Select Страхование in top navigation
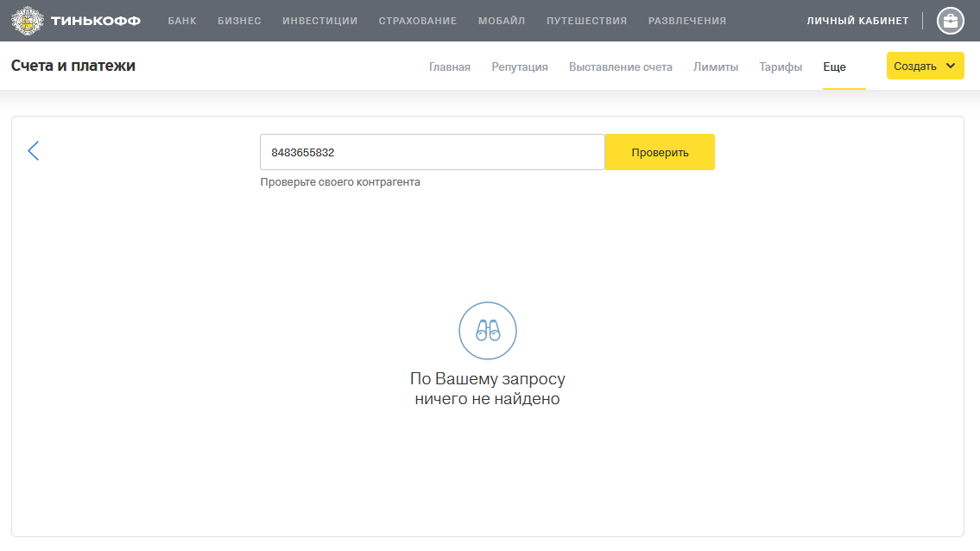The width and height of the screenshot is (980, 551). click(418, 21)
